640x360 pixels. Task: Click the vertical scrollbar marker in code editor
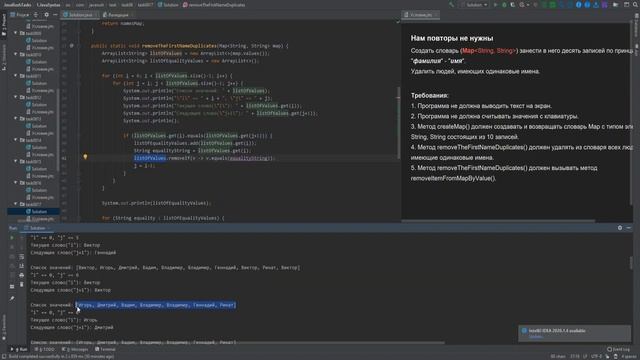coord(398,122)
